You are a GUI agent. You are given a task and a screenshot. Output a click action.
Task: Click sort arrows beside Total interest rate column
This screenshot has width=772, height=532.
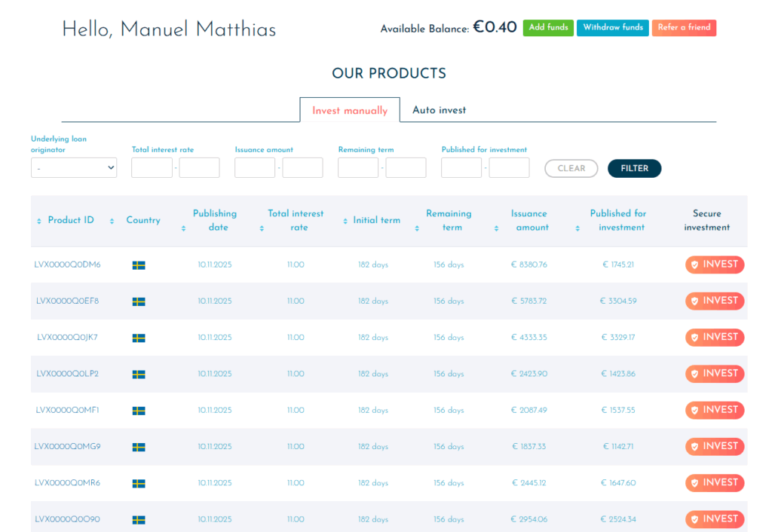262,228
